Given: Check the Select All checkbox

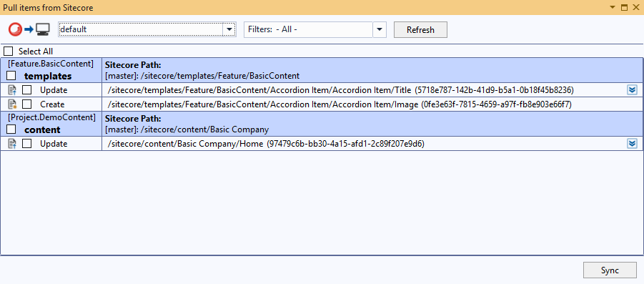Looking at the screenshot, I should (x=8, y=52).
